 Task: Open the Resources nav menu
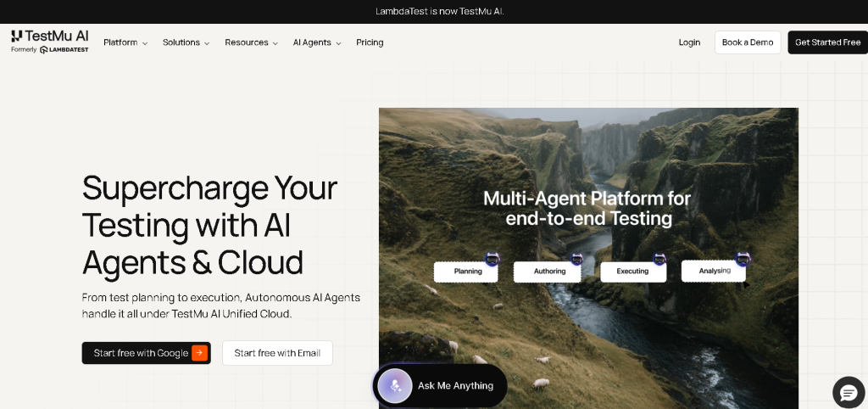coord(251,42)
